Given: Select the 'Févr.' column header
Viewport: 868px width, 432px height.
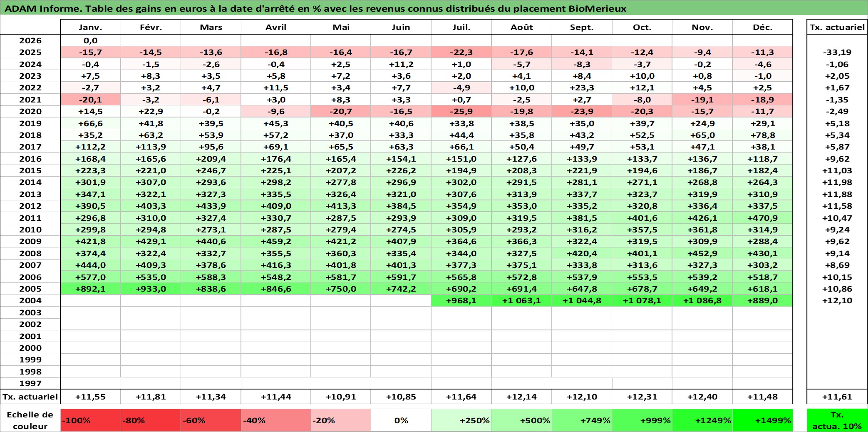Looking at the screenshot, I should point(151,27).
